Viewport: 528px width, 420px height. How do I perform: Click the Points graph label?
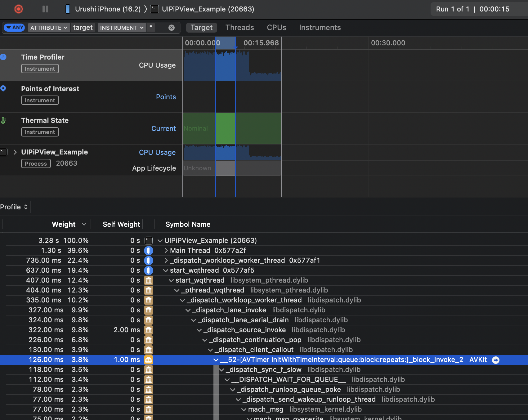(x=166, y=97)
